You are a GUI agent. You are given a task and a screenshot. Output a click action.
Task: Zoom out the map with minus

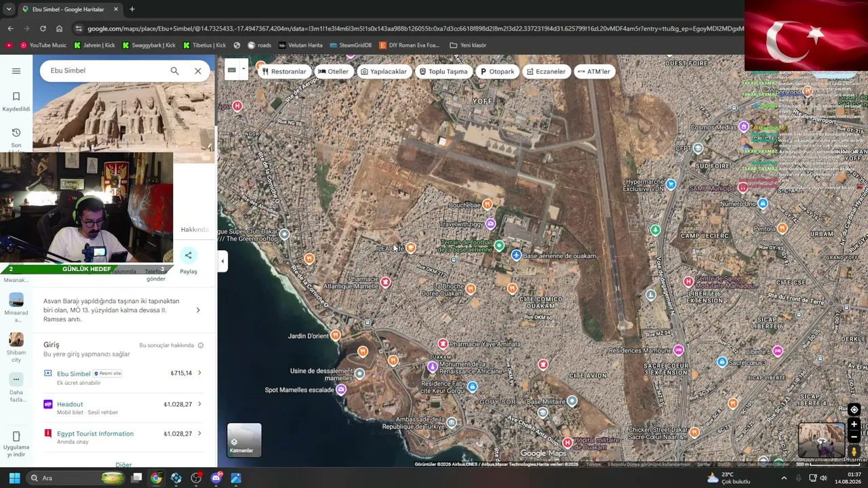pyautogui.click(x=854, y=436)
